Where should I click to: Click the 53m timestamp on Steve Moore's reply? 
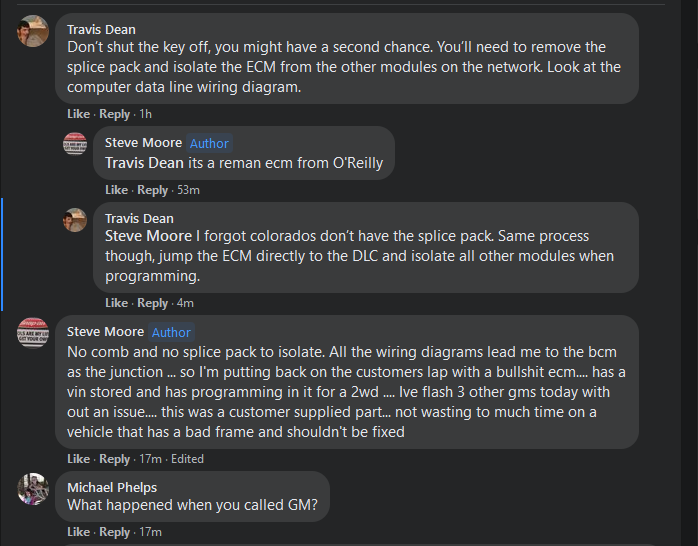coord(188,190)
